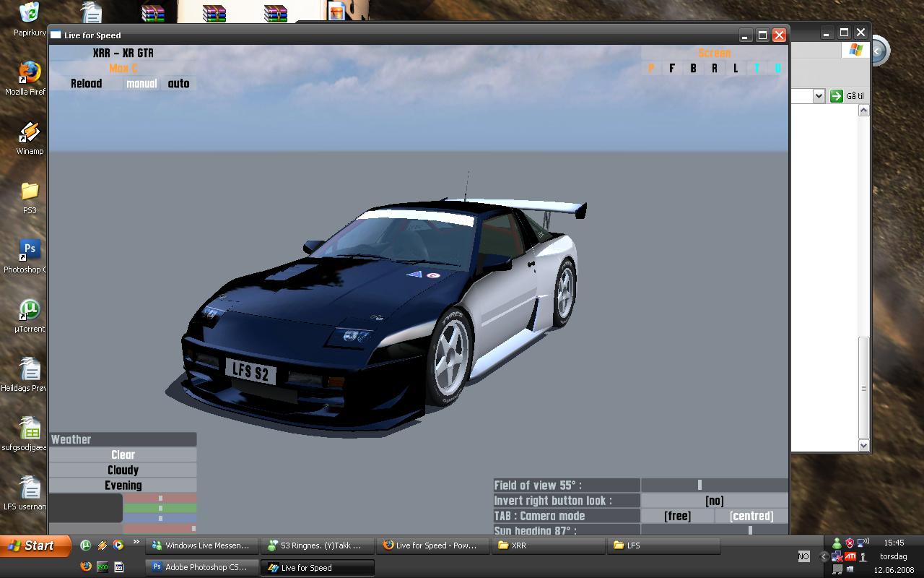Click the Firefox quick launch icon in taskbar
The image size is (924, 578).
pyautogui.click(x=86, y=567)
